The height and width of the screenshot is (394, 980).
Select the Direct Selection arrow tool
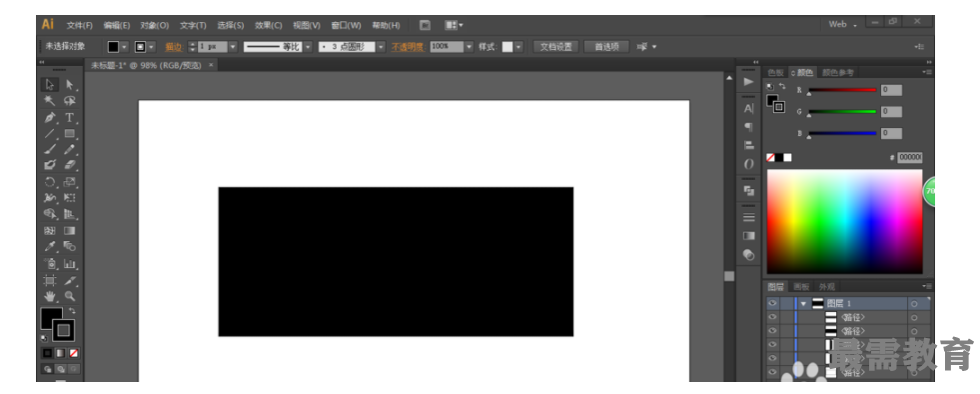point(70,84)
